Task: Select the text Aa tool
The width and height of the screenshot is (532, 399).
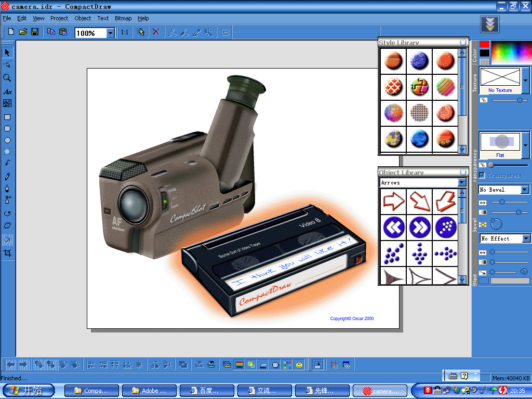Action: [7, 91]
